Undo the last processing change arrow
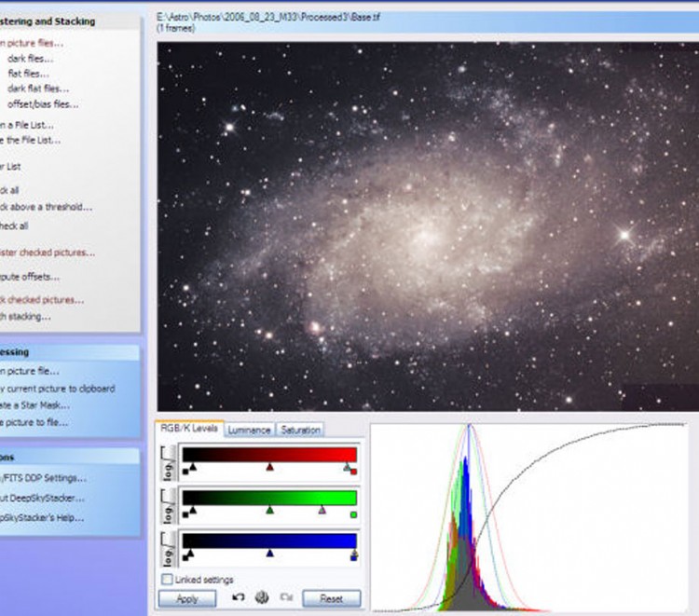699x616 pixels. click(x=238, y=596)
